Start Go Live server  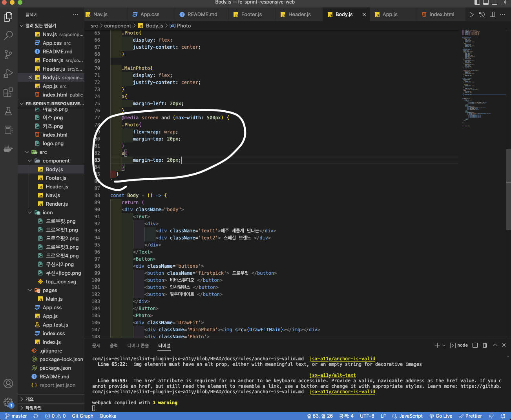(441, 416)
